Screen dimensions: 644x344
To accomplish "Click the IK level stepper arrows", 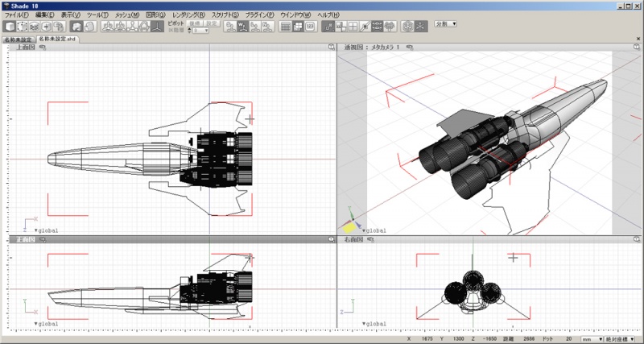I will [x=189, y=31].
